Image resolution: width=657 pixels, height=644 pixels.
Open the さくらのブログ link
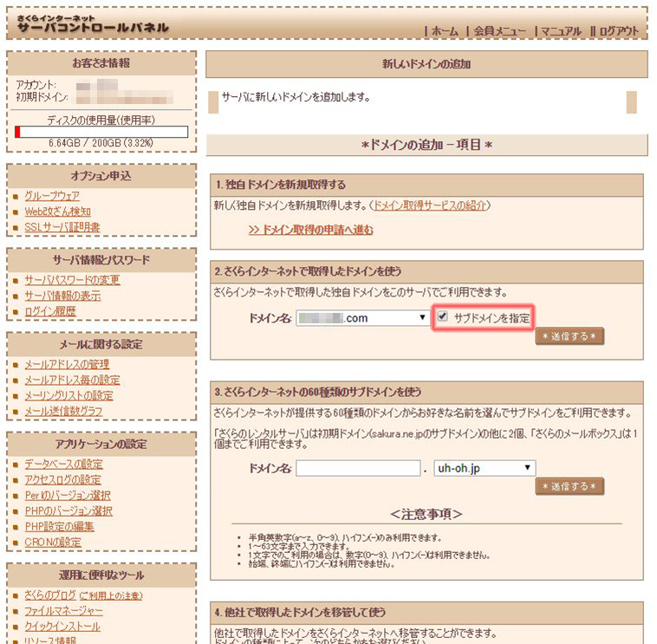(50, 595)
